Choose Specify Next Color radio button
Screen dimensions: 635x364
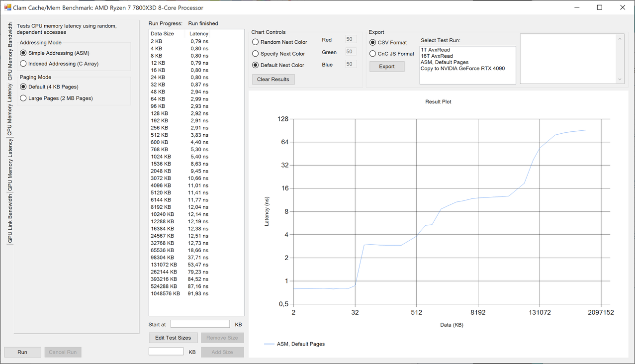pyautogui.click(x=256, y=54)
